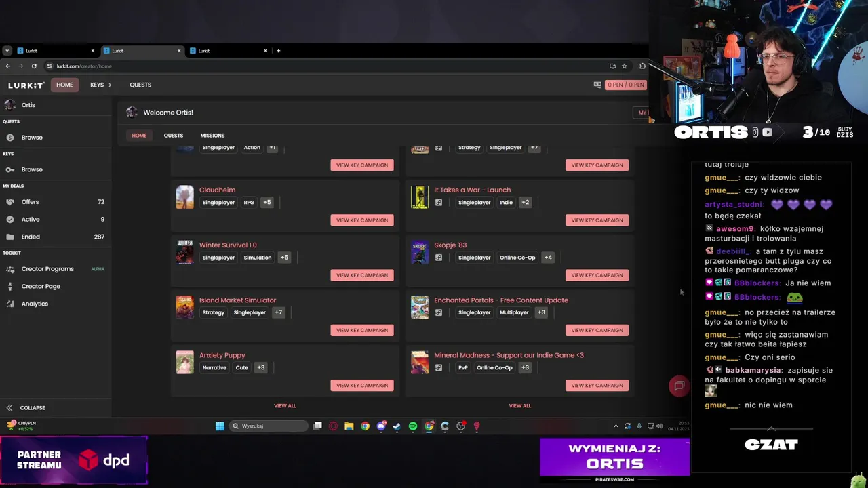Click the browser reload icon

pos(34,66)
